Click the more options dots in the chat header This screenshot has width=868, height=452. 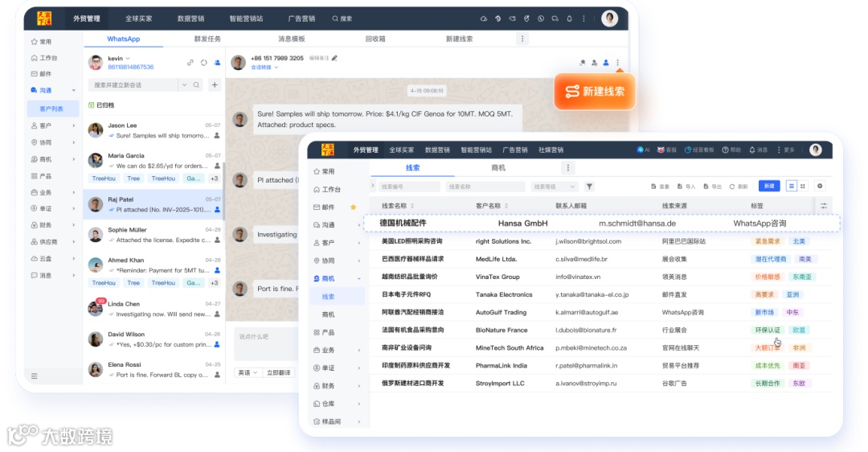tap(618, 63)
